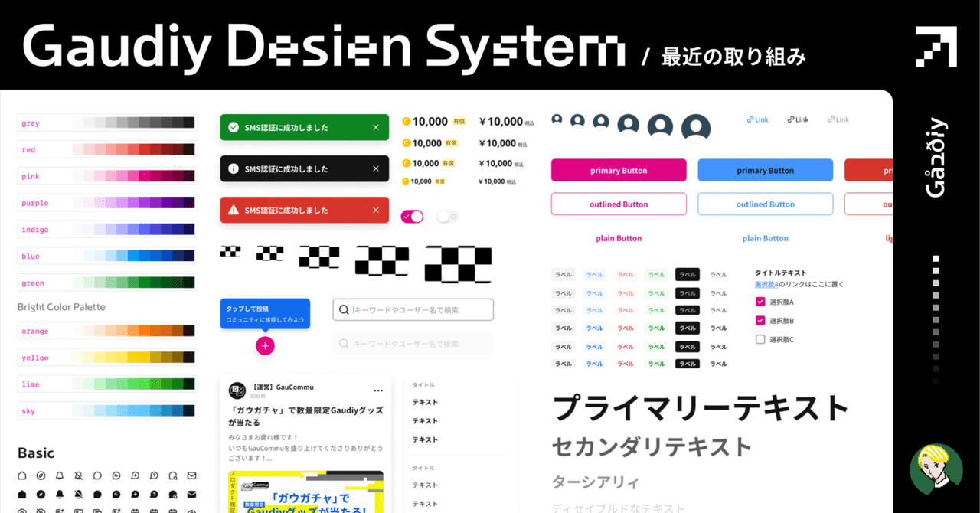Close the red SMS warning toast
This screenshot has width=980, height=513.
376,210
